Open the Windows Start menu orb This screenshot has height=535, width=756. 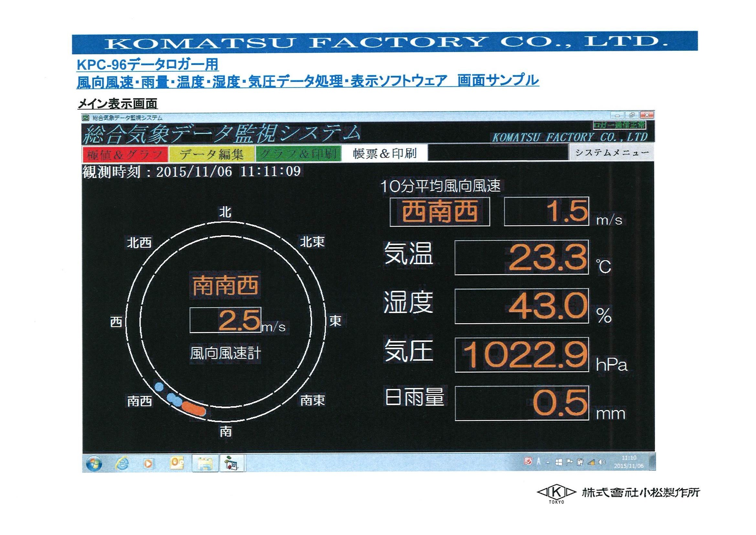(94, 463)
